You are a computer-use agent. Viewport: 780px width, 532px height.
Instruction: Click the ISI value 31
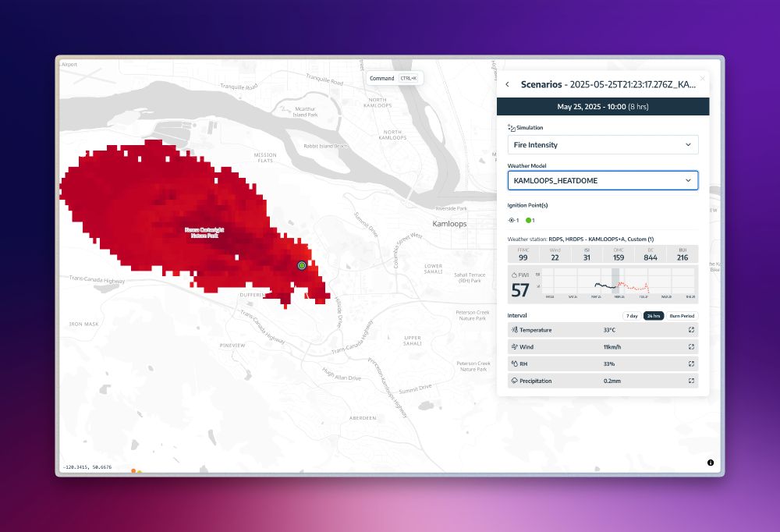[587, 257]
